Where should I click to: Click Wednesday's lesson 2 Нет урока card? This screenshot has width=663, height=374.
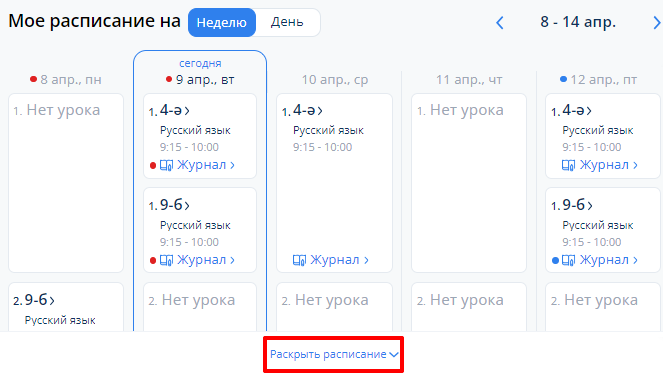334,307
